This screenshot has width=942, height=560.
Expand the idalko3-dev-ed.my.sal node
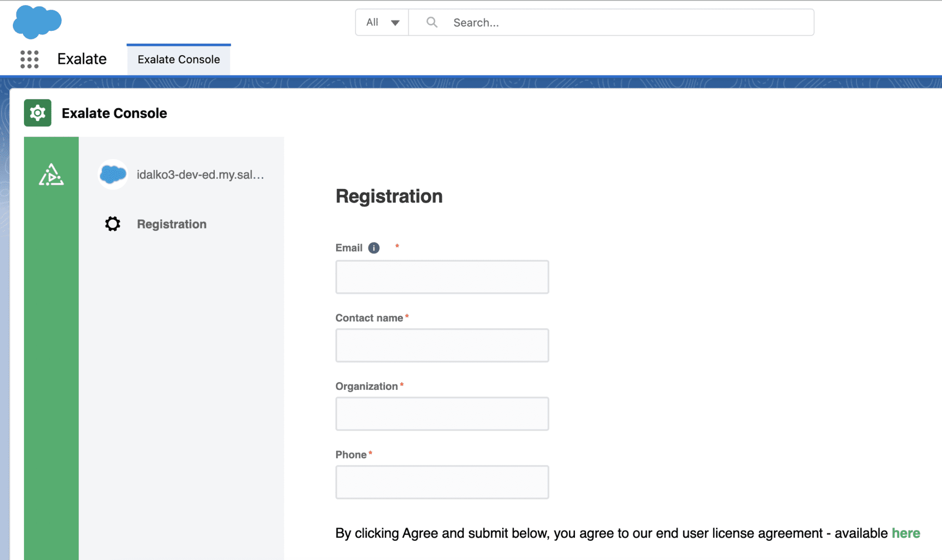pyautogui.click(x=201, y=174)
